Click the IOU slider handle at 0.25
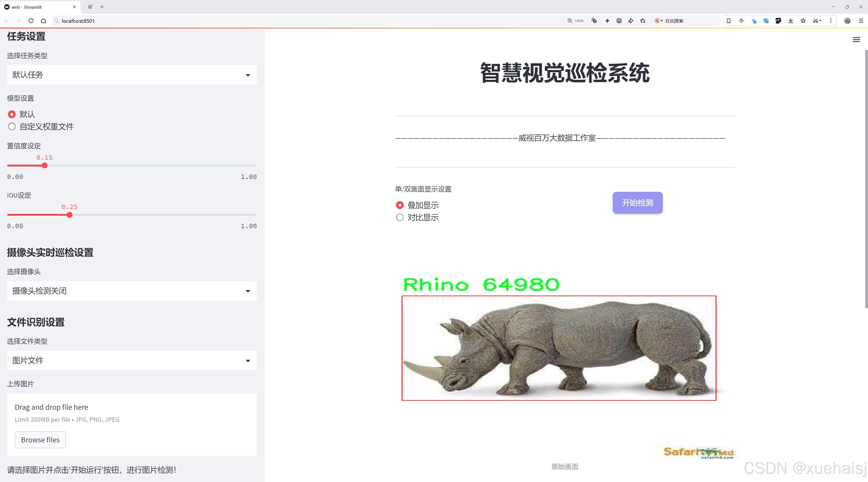The image size is (868, 482). click(x=69, y=215)
